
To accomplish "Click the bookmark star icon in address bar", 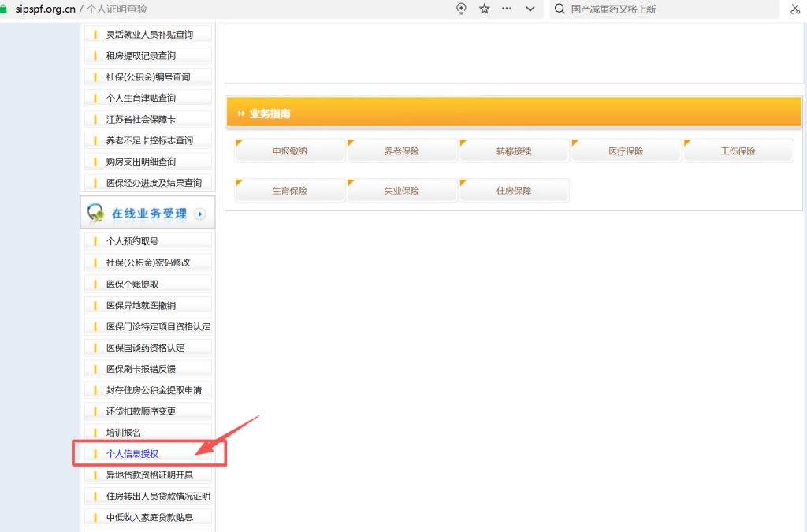I will (x=485, y=9).
